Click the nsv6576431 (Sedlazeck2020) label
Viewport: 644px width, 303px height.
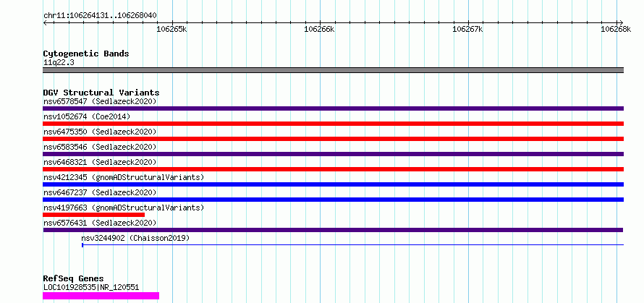100,223
